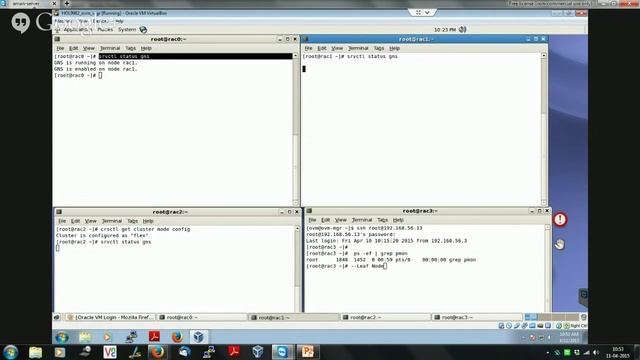Open Firefox in the inner remote taskbar
Screen dimensions: 640x360
click(177, 337)
